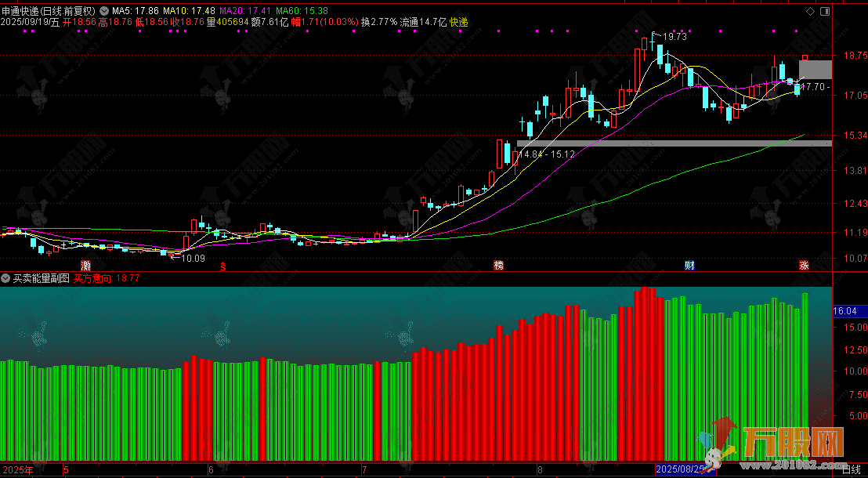
Task: Click the magenta MA20: 17.41 label
Action: point(245,10)
